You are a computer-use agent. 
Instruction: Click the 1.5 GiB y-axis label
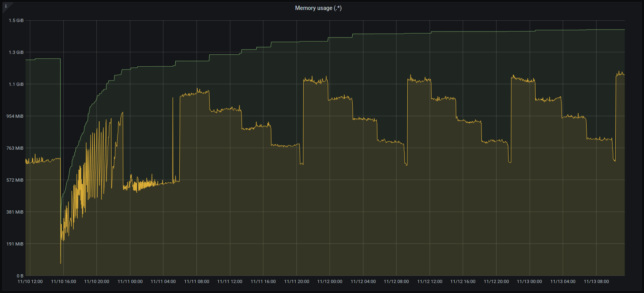tap(16, 20)
